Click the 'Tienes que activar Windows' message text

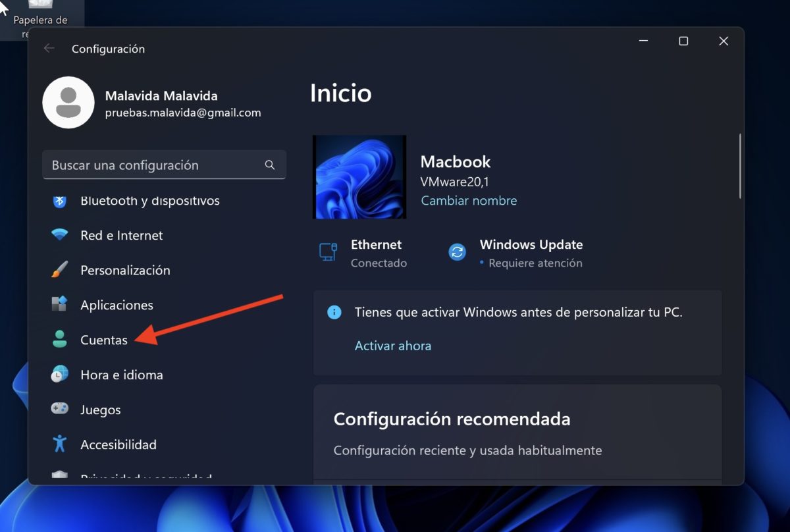pyautogui.click(x=519, y=312)
